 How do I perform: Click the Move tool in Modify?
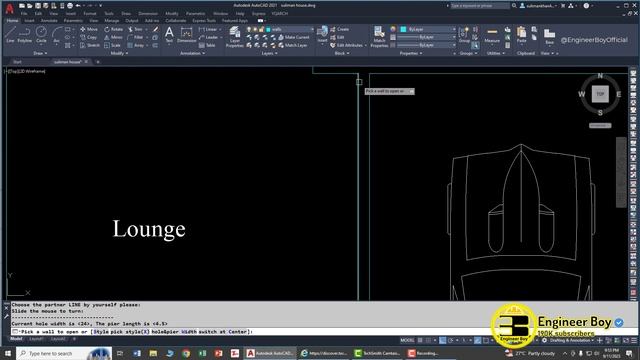[89, 29]
